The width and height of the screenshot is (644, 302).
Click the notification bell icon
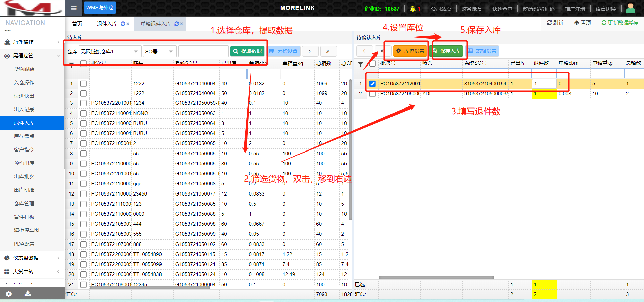[x=413, y=9]
